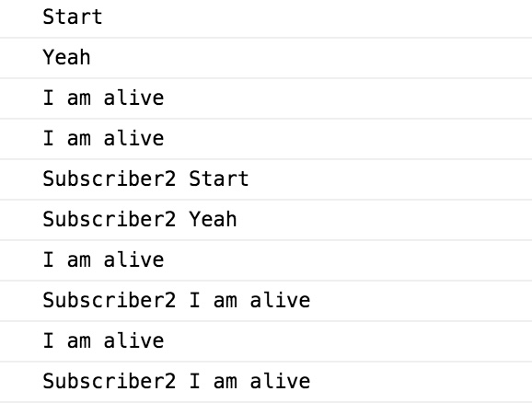
Task: Click the word 'Subscriber2' in 'Subscriber2 Start'
Action: [x=110, y=178]
